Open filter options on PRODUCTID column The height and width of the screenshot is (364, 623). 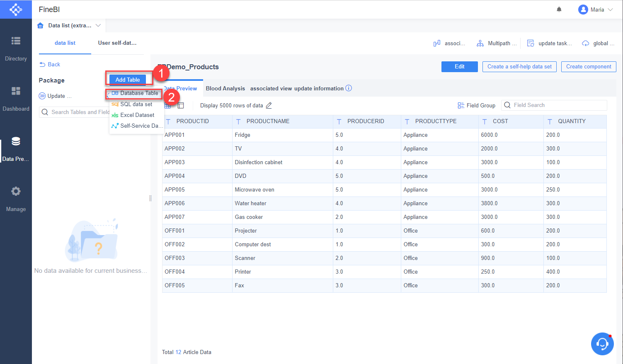tap(169, 121)
